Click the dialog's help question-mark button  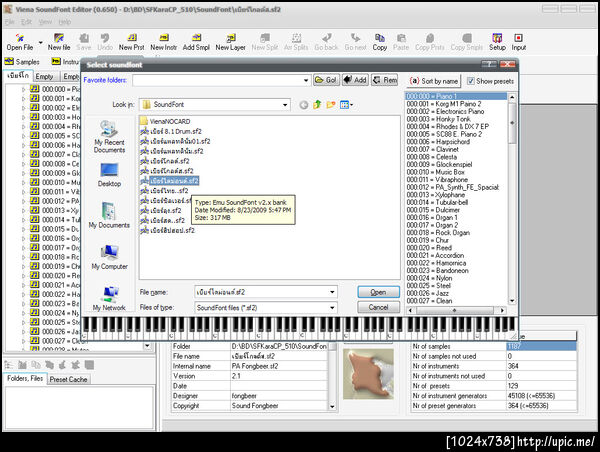(489, 64)
